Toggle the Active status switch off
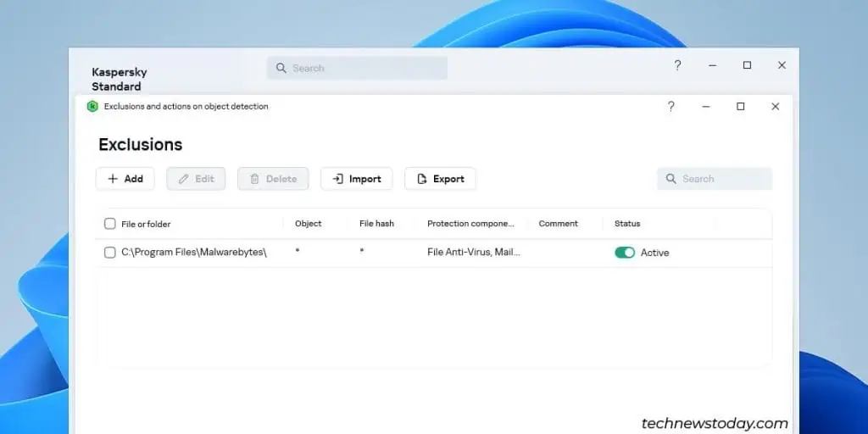 (x=625, y=253)
